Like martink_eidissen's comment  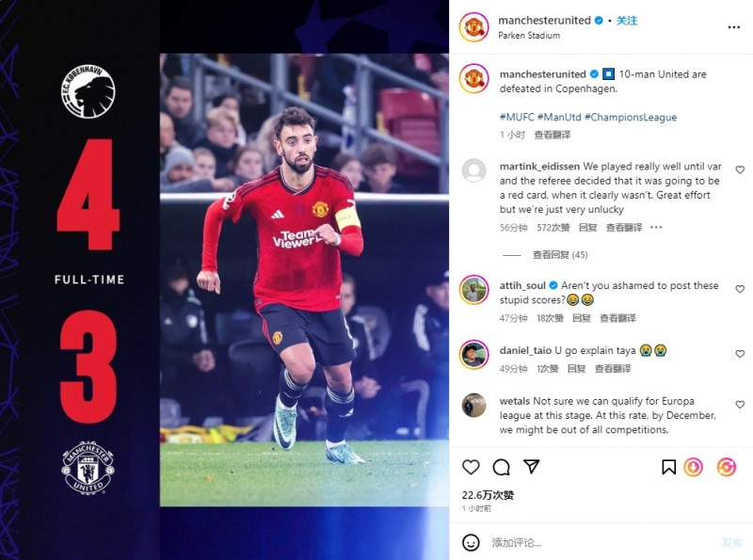[740, 169]
